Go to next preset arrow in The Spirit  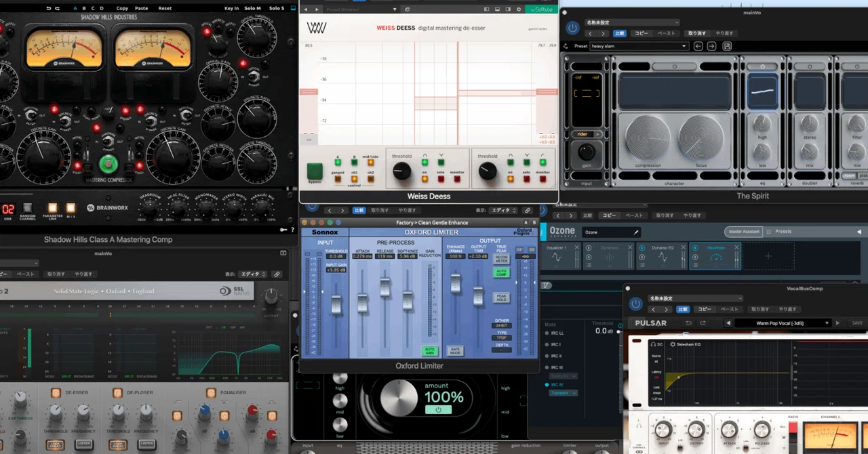[x=711, y=46]
